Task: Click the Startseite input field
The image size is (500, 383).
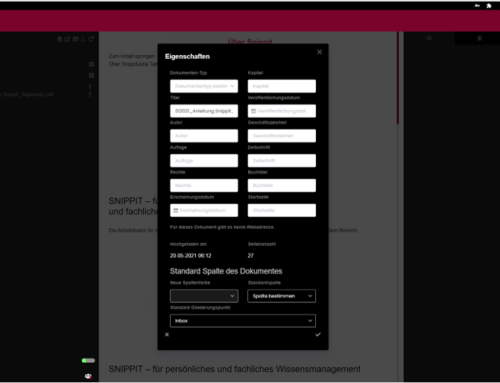Action: (282, 210)
